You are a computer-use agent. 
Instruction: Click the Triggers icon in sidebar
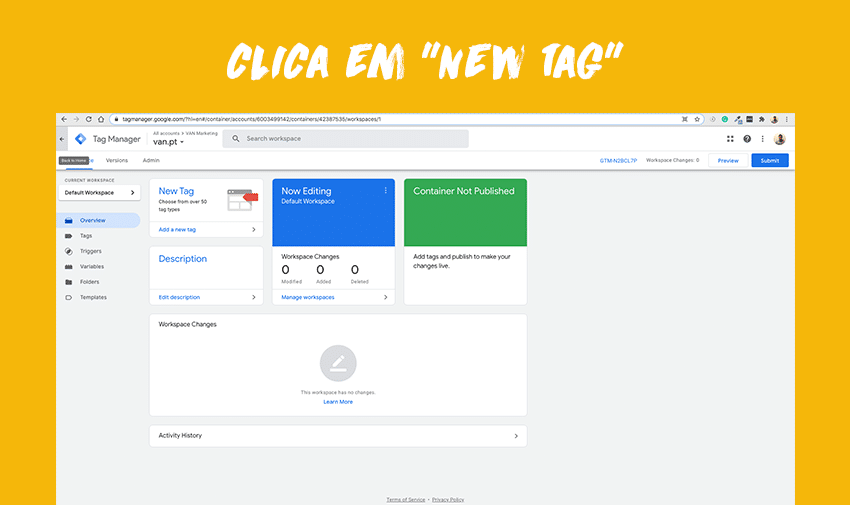click(x=69, y=251)
